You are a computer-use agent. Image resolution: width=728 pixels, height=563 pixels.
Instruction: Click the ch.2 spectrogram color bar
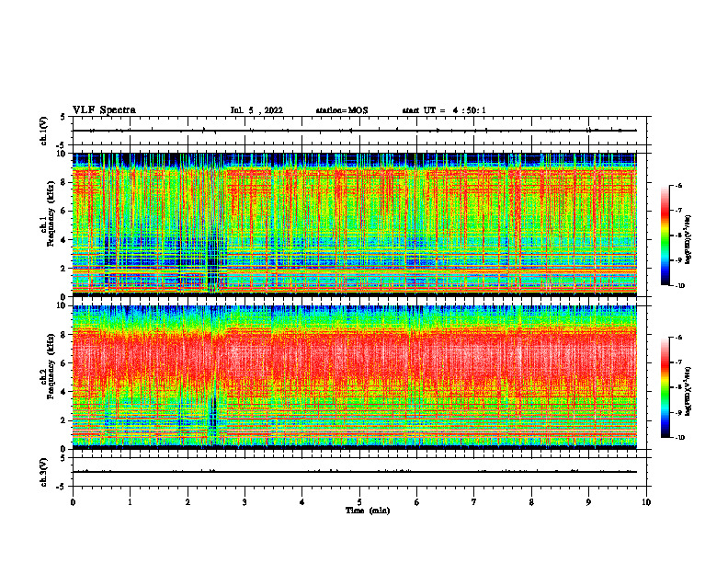click(665, 387)
